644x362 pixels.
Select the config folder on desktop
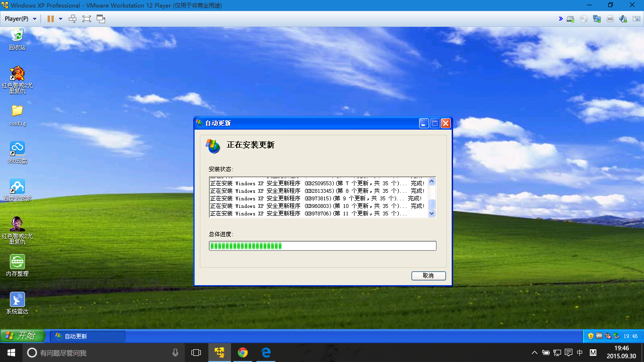(x=17, y=115)
